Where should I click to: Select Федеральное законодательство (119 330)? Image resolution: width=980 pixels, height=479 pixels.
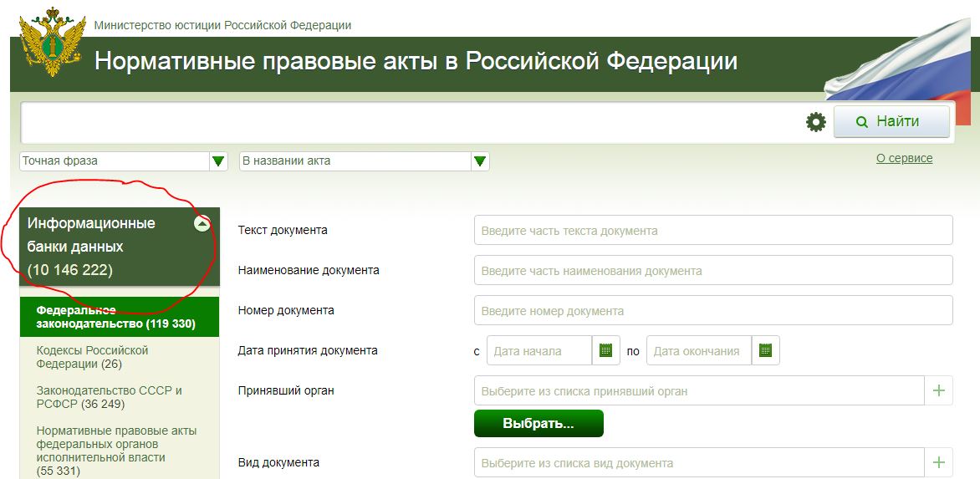120,317
